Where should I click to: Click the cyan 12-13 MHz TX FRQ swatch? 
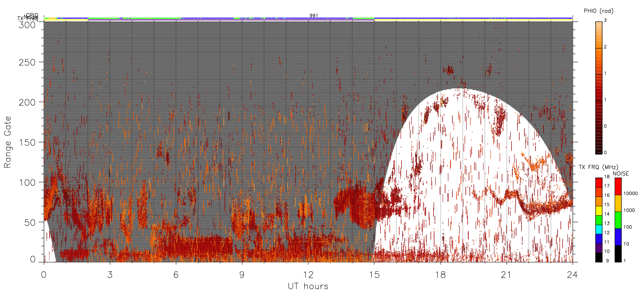[x=598, y=229]
